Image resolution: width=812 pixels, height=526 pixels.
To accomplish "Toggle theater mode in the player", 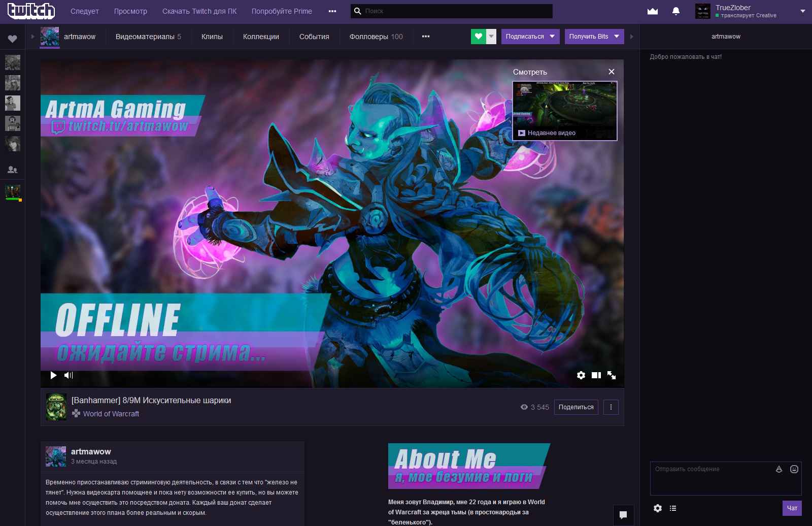I will 596,375.
